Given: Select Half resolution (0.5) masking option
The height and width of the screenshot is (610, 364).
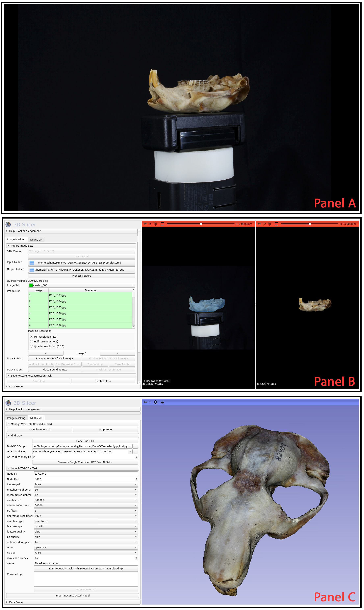Looking at the screenshot, I should pyautogui.click(x=31, y=341).
